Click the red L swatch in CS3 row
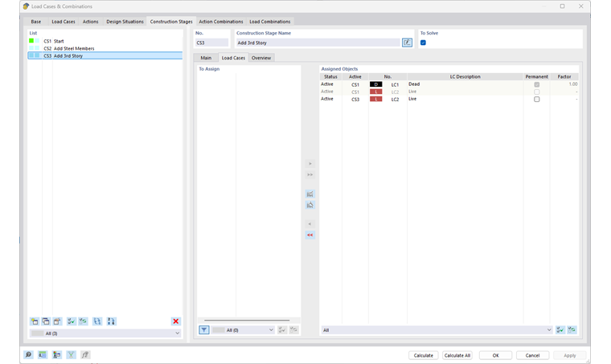 click(375, 100)
